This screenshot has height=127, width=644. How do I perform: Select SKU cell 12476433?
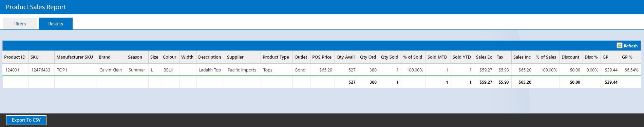[x=41, y=70]
